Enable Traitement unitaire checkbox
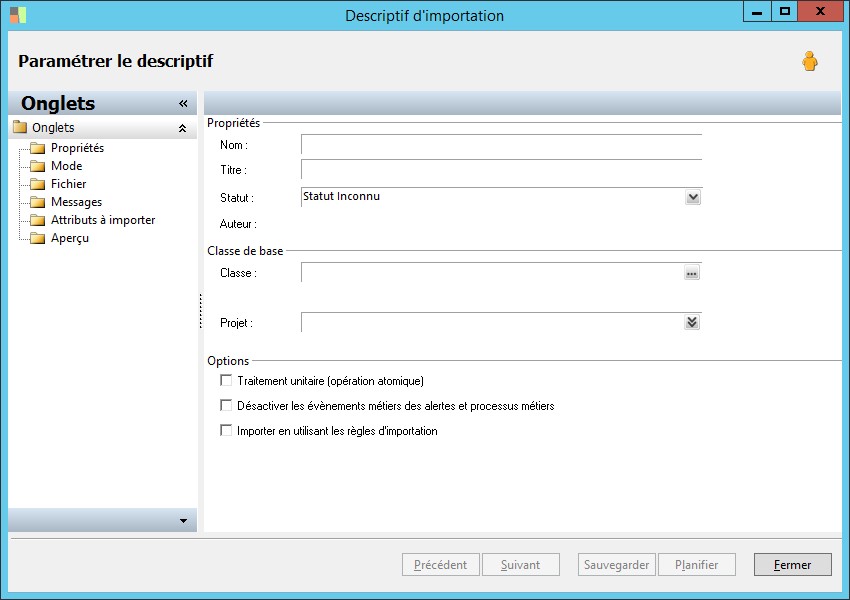Image resolution: width=850 pixels, height=600 pixels. click(226, 381)
